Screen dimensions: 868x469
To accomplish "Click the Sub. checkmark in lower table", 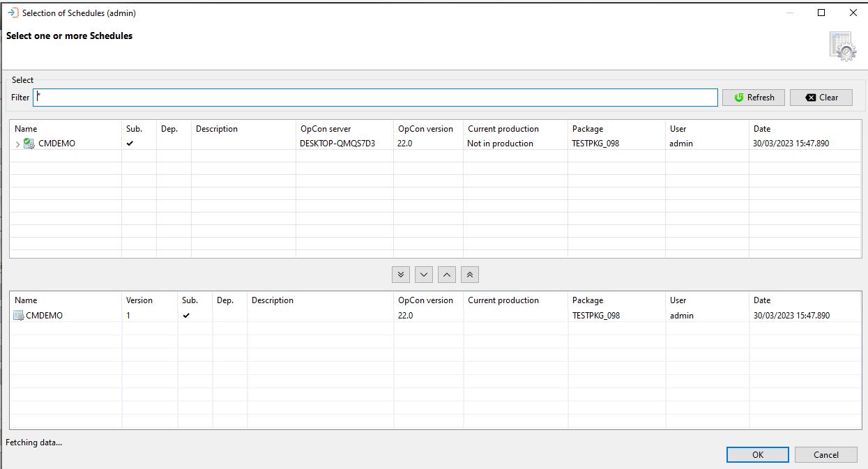I will coord(186,316).
